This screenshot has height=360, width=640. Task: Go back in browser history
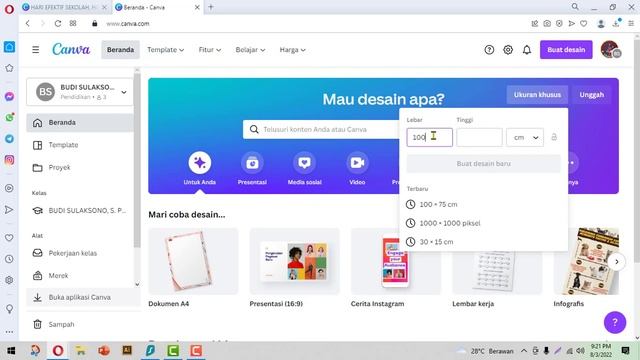(28, 24)
